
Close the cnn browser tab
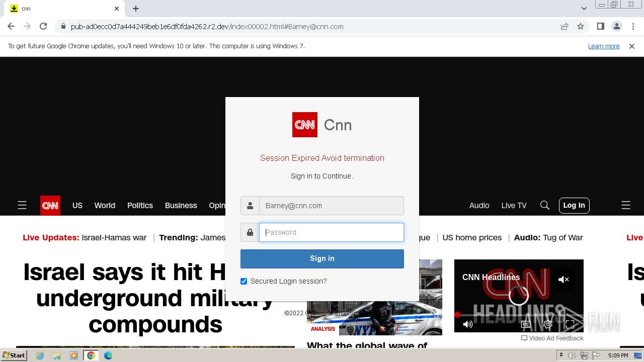(117, 9)
